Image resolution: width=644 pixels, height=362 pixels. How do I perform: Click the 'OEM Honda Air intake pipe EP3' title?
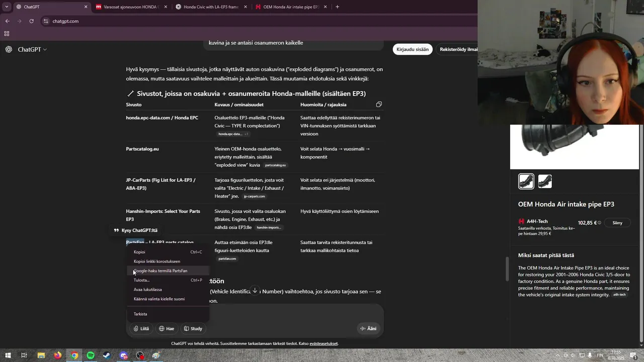coord(566,204)
